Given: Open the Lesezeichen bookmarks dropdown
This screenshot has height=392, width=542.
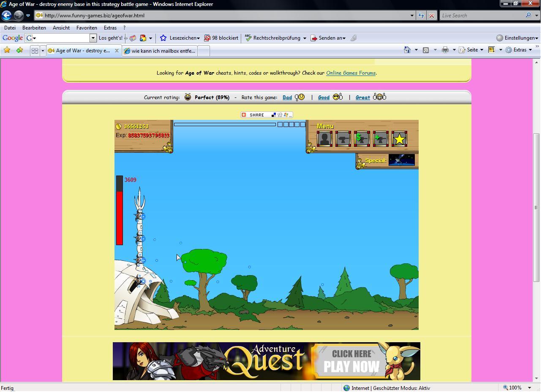Looking at the screenshot, I should [180, 38].
